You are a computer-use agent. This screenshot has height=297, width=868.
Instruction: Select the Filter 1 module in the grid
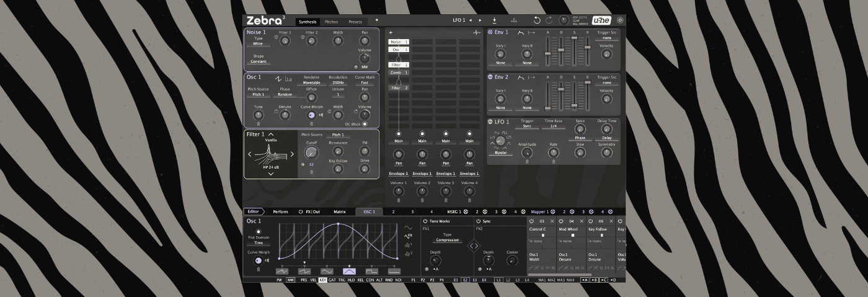[x=398, y=64]
